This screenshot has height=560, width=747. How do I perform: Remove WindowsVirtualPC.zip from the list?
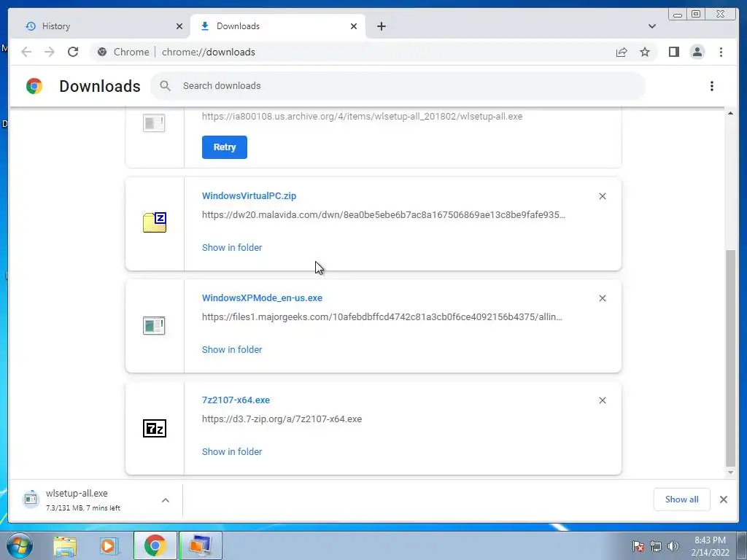(x=602, y=196)
